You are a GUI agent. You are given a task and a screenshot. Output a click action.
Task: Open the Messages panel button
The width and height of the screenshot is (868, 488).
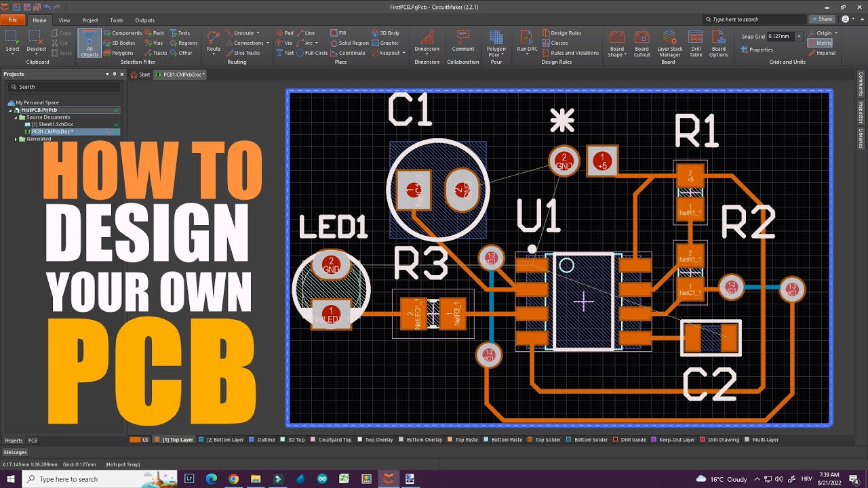[x=16, y=452]
